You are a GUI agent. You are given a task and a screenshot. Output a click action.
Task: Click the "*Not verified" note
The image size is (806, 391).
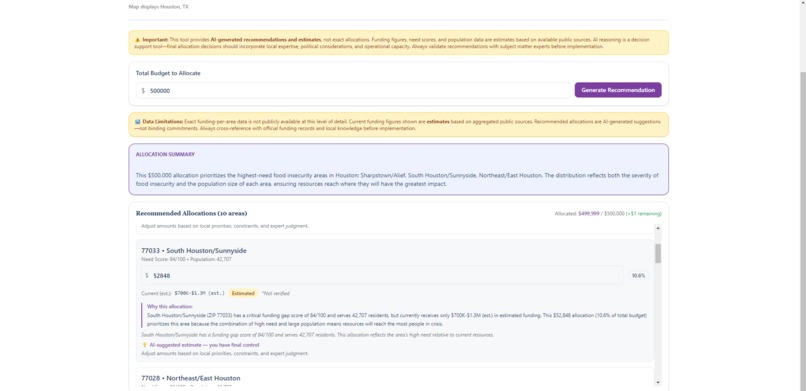pos(276,293)
